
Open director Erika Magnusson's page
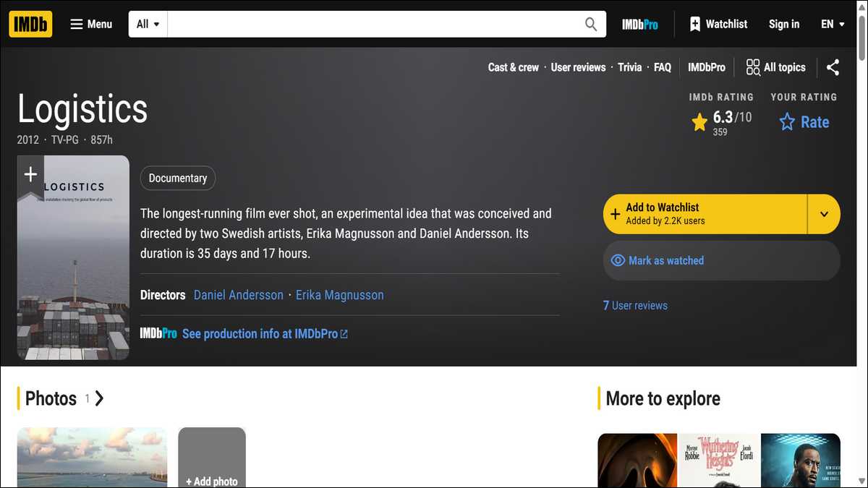[340, 295]
